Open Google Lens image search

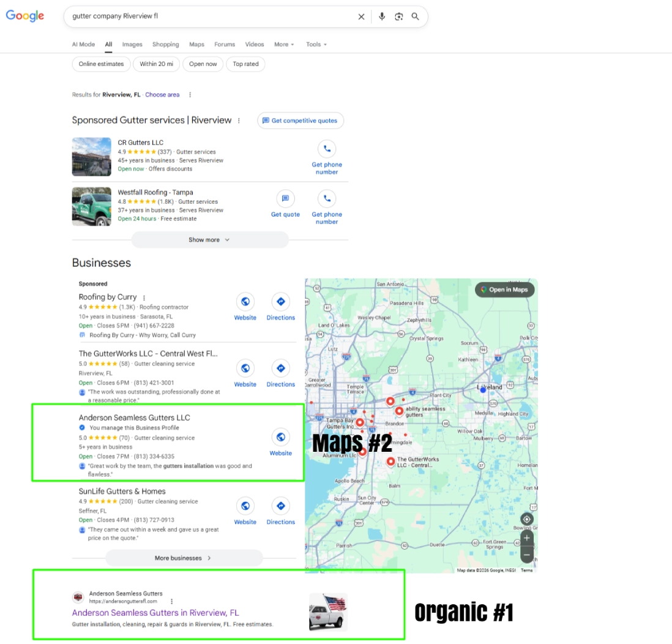tap(399, 17)
